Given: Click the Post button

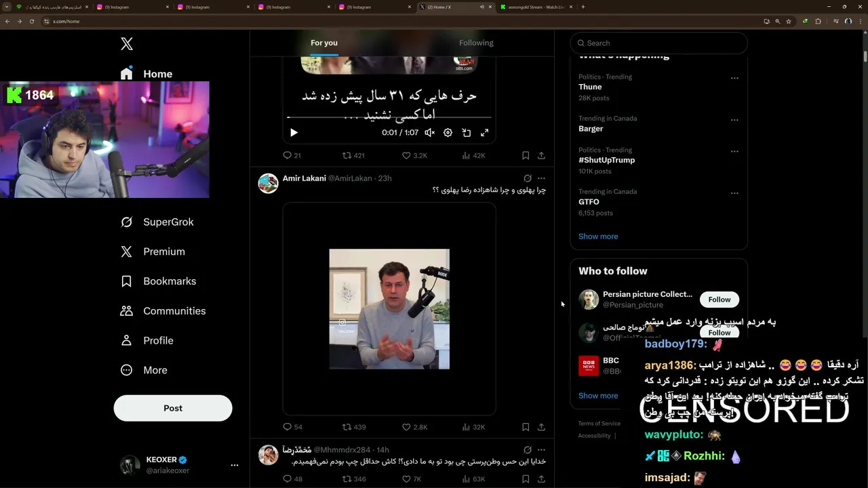Looking at the screenshot, I should pos(173,408).
